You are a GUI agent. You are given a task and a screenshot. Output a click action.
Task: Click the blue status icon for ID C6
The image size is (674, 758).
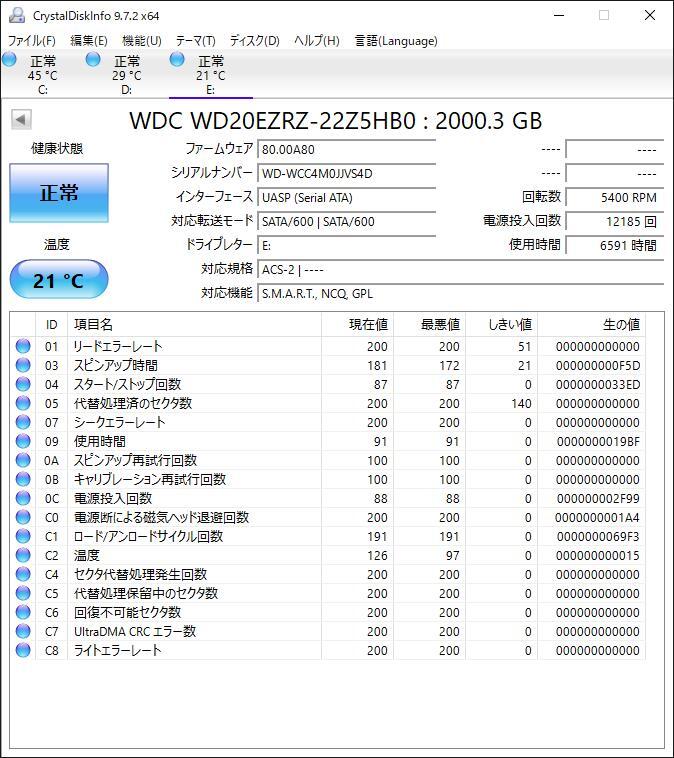(23, 612)
